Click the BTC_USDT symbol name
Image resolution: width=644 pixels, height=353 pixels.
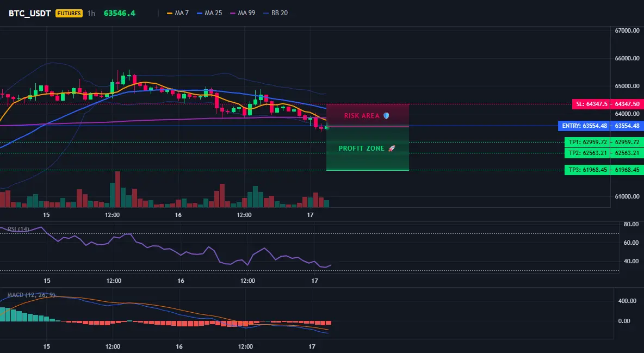pos(29,13)
